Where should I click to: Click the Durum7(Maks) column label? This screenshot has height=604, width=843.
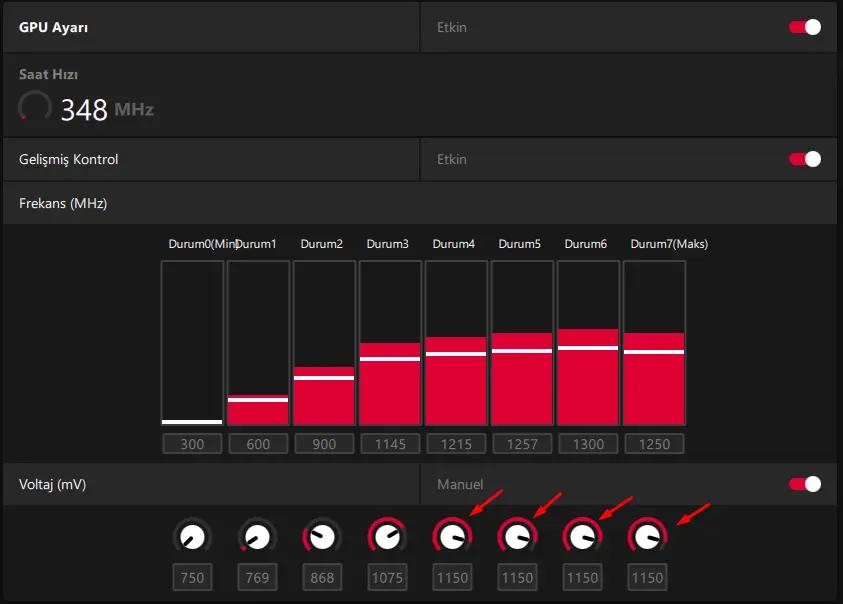click(x=669, y=244)
